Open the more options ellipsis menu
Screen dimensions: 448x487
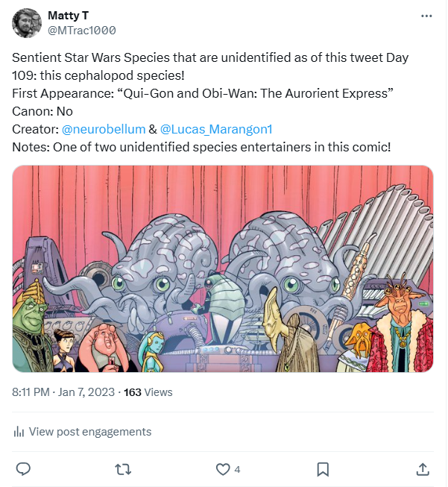[426, 16]
